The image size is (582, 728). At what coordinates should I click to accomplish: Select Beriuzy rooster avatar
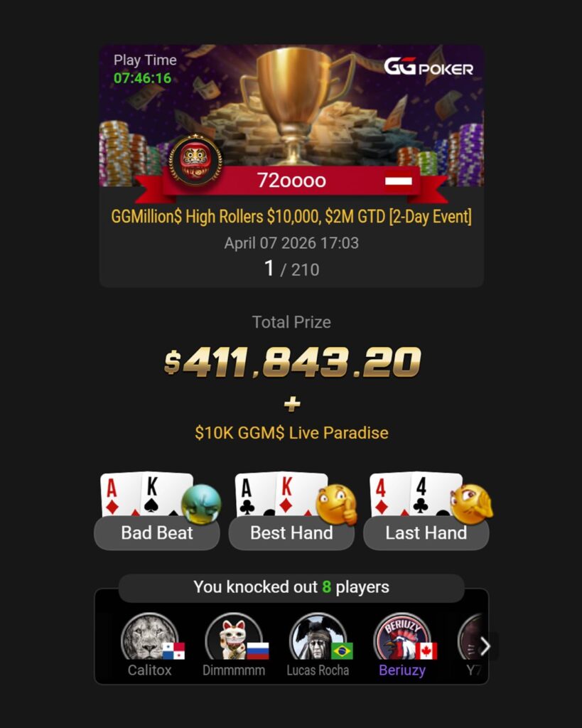point(402,637)
